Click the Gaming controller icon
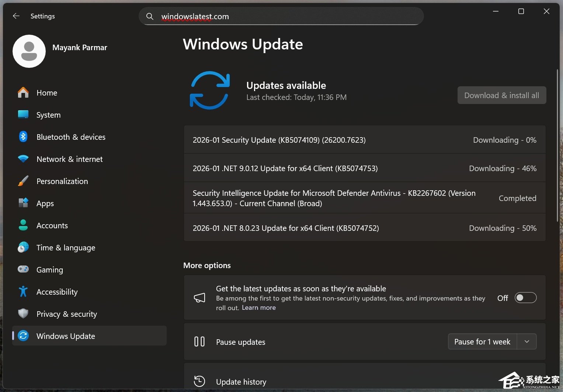 [23, 269]
